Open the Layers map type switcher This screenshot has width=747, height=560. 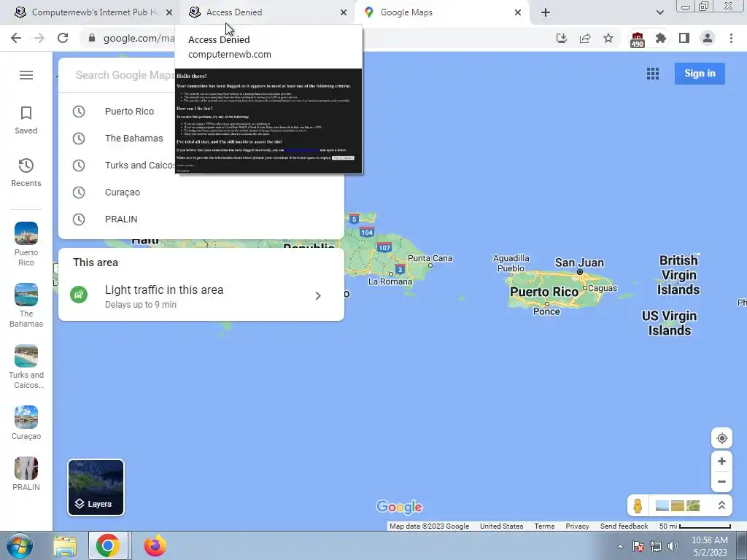pyautogui.click(x=96, y=487)
